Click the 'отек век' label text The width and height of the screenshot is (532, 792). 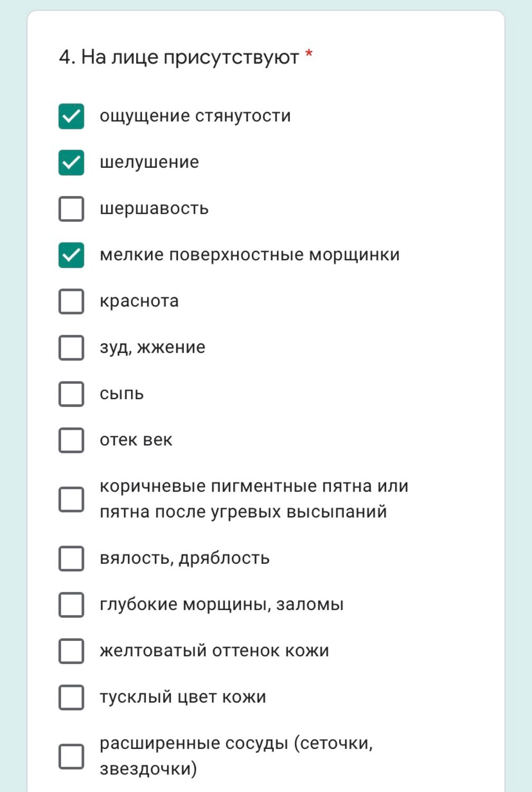[x=136, y=440]
